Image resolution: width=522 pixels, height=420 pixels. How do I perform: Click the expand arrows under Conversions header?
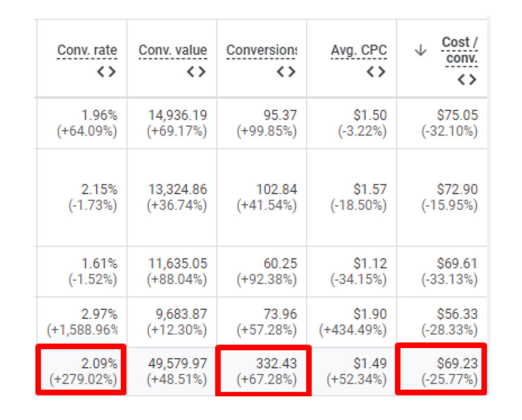click(286, 72)
